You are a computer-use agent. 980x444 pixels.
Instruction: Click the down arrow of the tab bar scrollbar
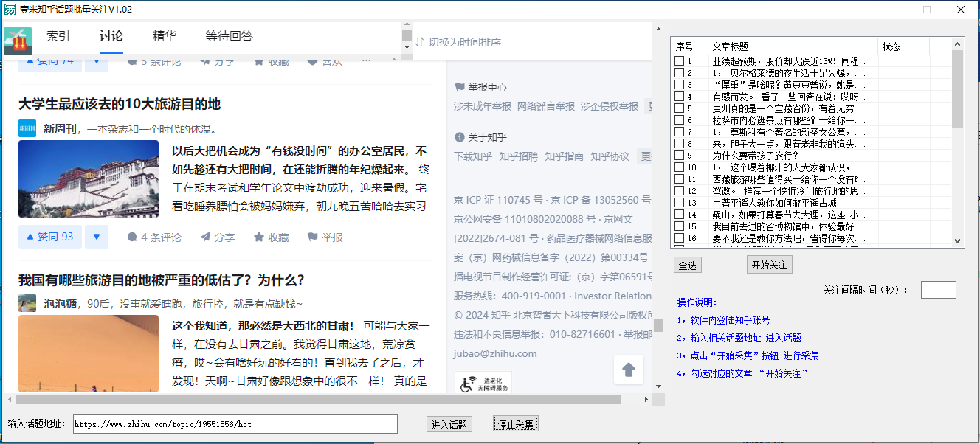[407, 47]
